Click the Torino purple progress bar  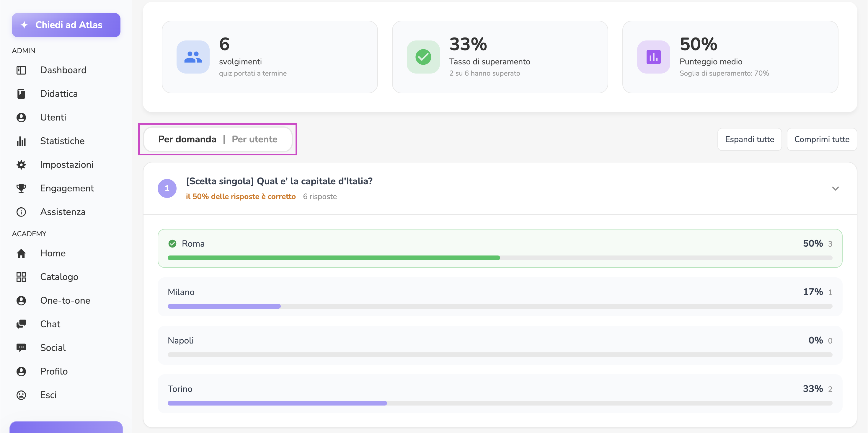point(277,403)
